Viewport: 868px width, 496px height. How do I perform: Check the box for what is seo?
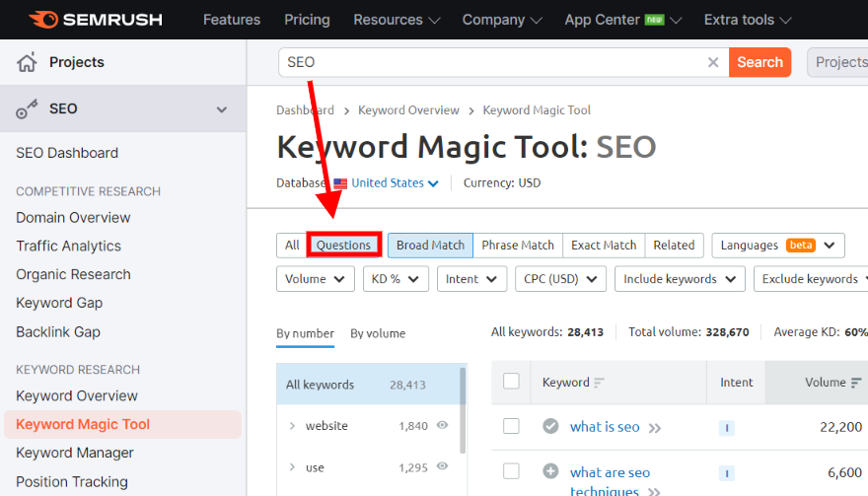pos(511,426)
